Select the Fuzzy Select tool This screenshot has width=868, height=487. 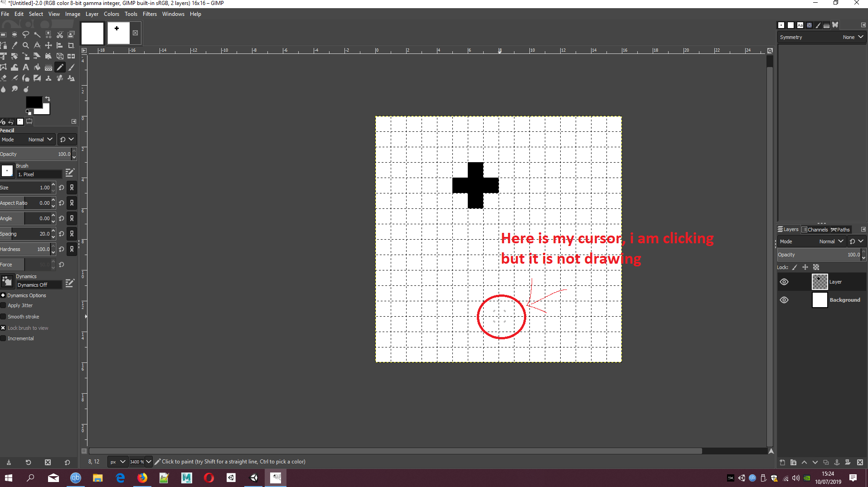pos(37,34)
